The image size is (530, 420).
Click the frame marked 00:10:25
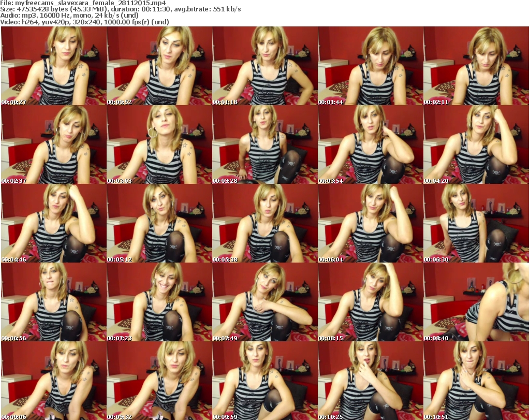[370, 381]
